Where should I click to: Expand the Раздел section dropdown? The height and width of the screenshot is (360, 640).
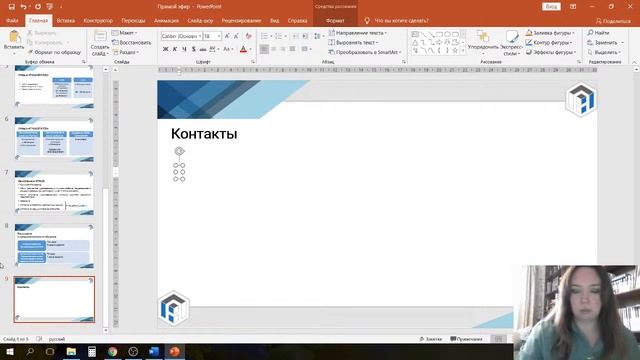[x=126, y=52]
